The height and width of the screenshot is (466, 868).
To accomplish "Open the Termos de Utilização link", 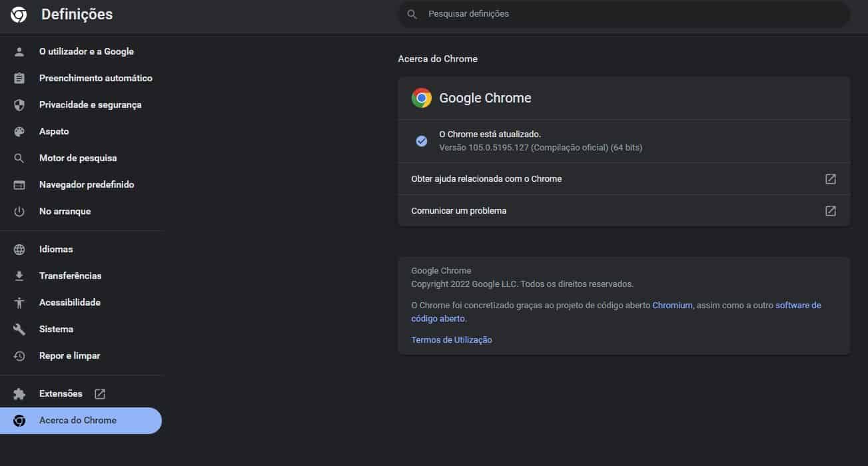I will click(x=452, y=340).
